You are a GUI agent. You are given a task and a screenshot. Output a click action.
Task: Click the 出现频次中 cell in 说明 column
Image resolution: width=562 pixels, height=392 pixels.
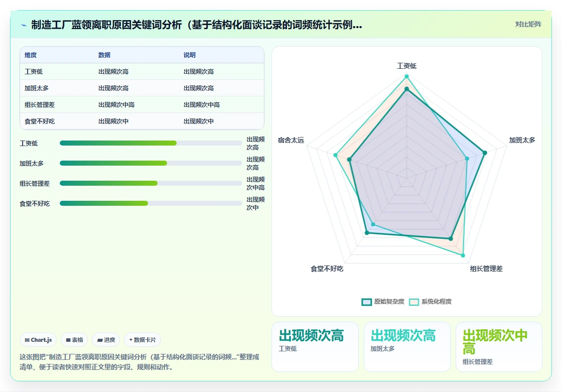(199, 121)
